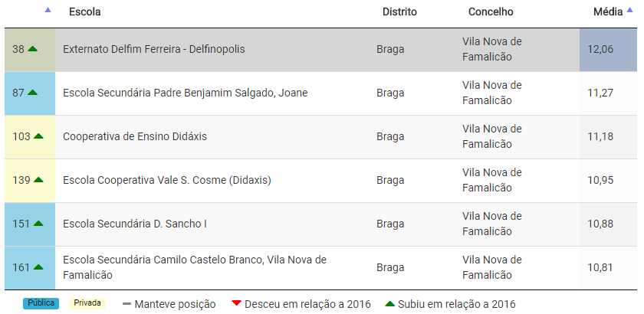Sort by the Média column header arrow
This screenshot has width=644, height=314.
[629, 10]
